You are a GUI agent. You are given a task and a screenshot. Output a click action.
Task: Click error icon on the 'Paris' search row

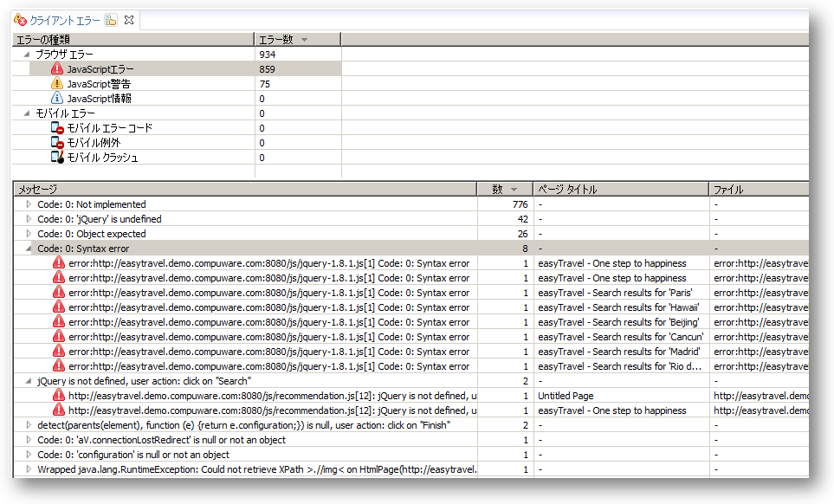click(59, 293)
